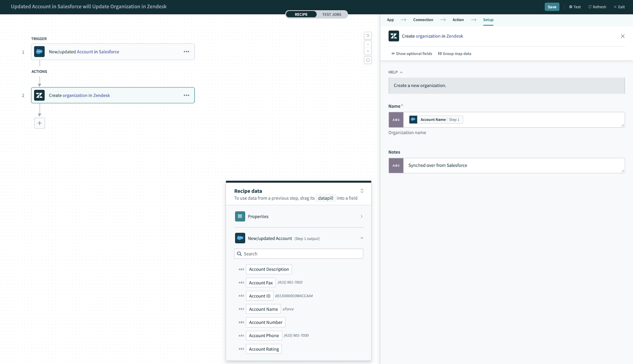Screen dimensions: 633x364
Task: Click the Salesforce icon on trigger step 1
Action: pyautogui.click(x=39, y=52)
